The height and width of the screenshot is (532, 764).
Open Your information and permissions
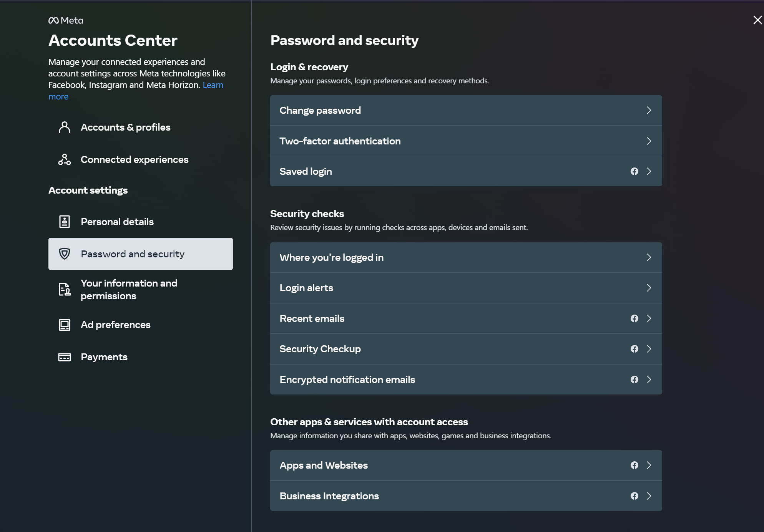tap(141, 289)
